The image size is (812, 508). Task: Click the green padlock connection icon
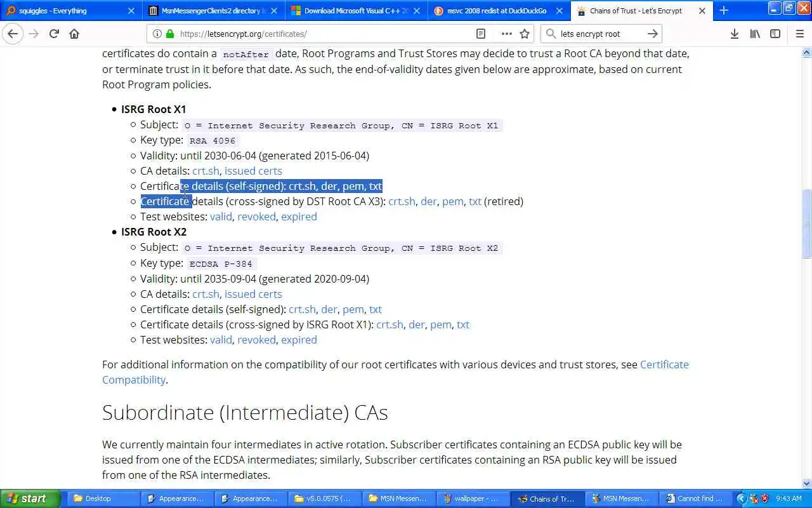click(169, 34)
